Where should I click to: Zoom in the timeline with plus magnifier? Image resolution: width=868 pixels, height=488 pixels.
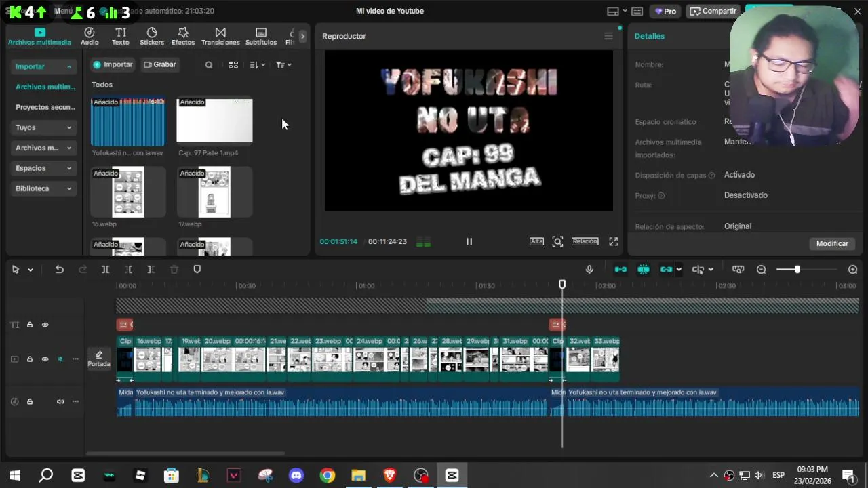coord(853,270)
